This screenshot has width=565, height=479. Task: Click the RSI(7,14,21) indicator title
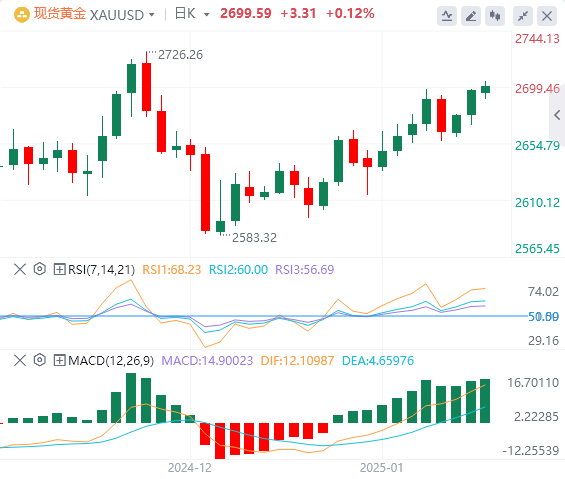[101, 270]
